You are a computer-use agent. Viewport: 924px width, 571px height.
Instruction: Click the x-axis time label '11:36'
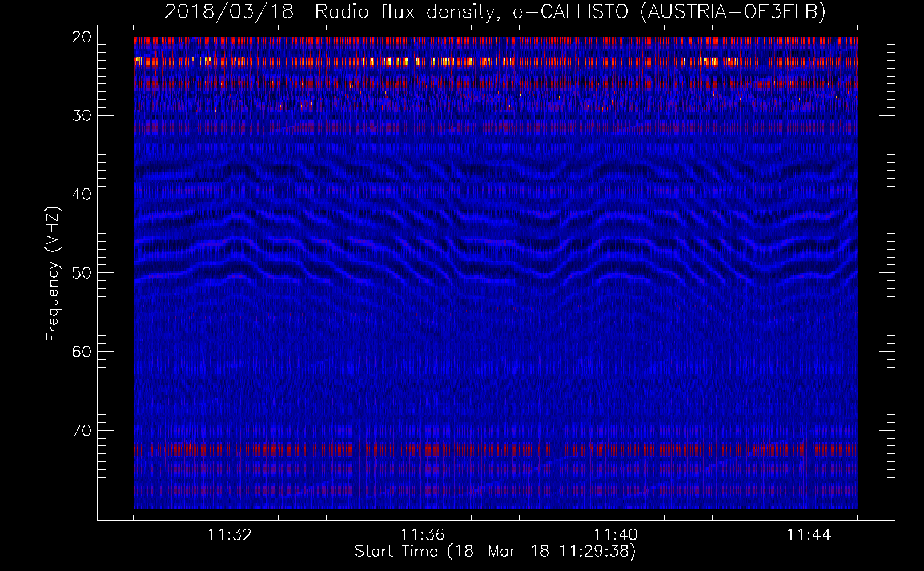click(x=423, y=535)
